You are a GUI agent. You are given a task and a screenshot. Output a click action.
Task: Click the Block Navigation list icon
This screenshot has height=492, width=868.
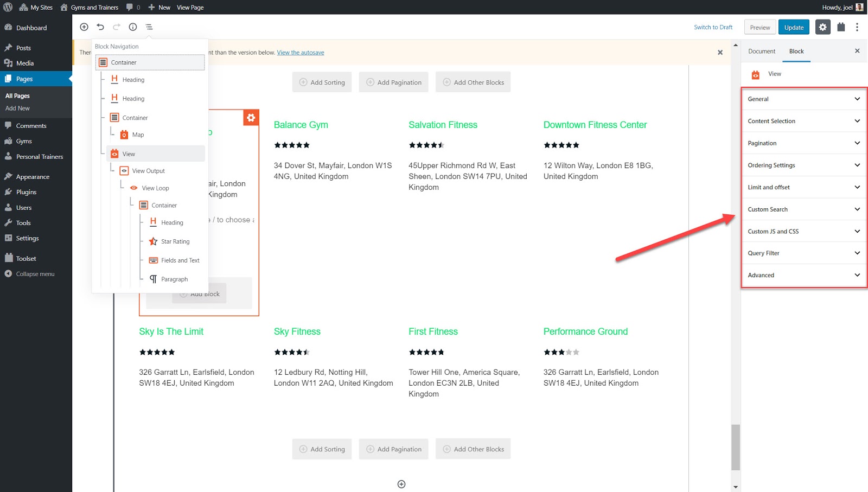tap(149, 27)
